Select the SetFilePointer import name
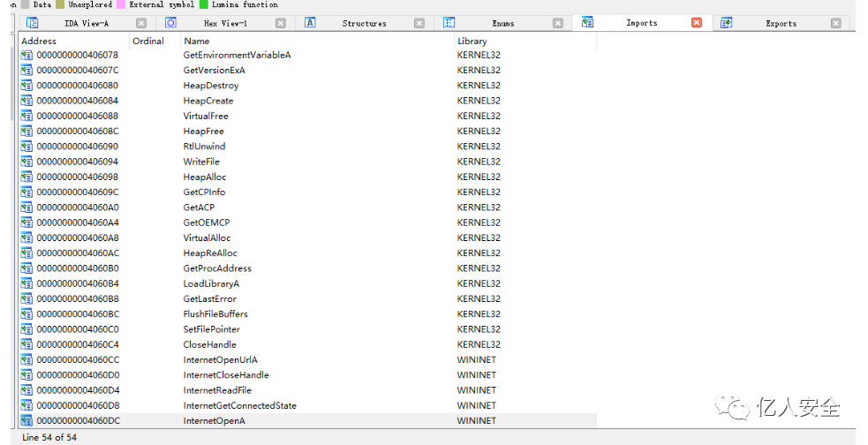 coord(211,329)
